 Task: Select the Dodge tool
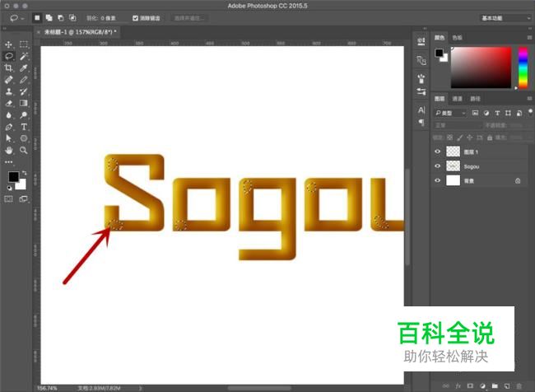(24, 115)
